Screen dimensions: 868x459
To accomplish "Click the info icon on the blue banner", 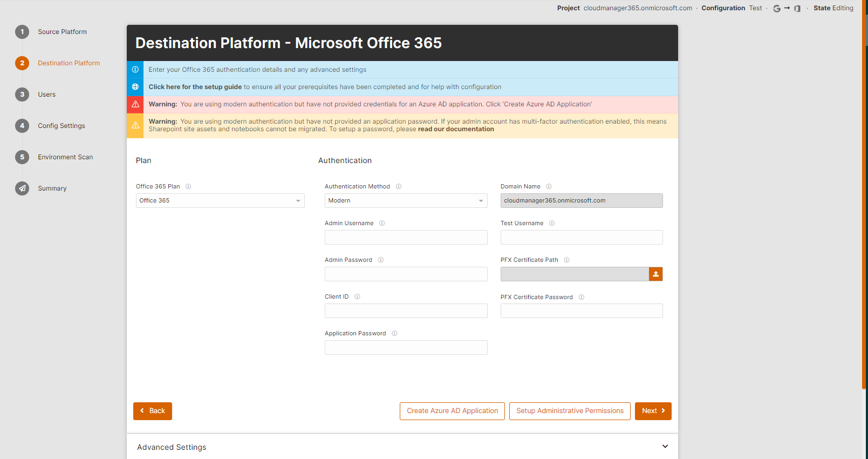I will coord(135,70).
